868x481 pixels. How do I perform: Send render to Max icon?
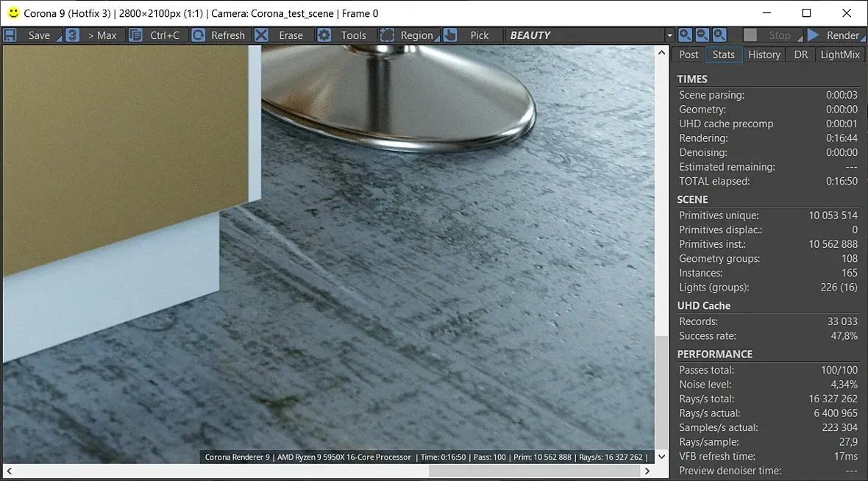pyautogui.click(x=73, y=35)
